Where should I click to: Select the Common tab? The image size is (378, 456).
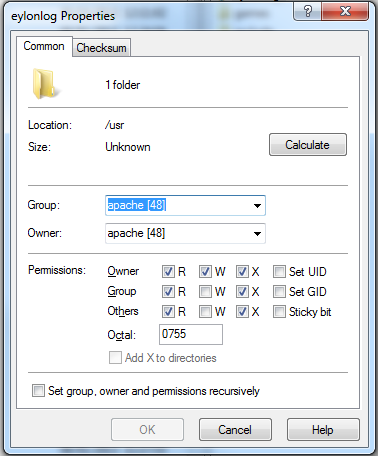44,46
